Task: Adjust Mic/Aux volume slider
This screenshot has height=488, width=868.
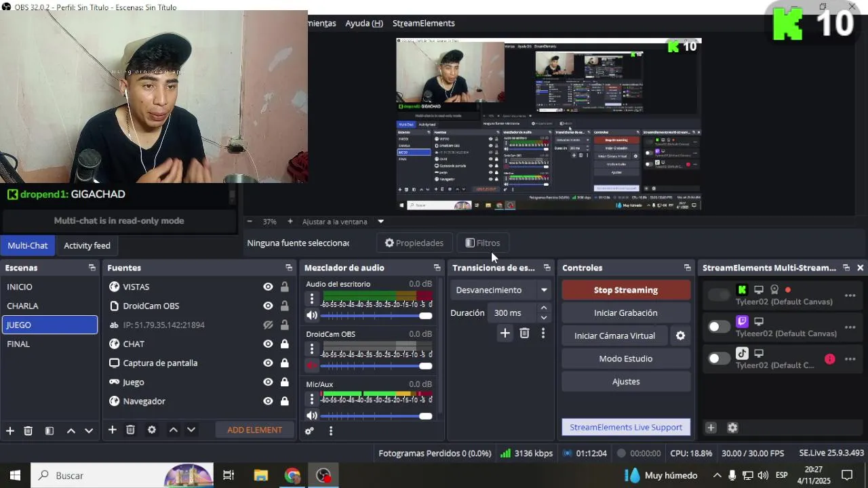Action: [376, 416]
